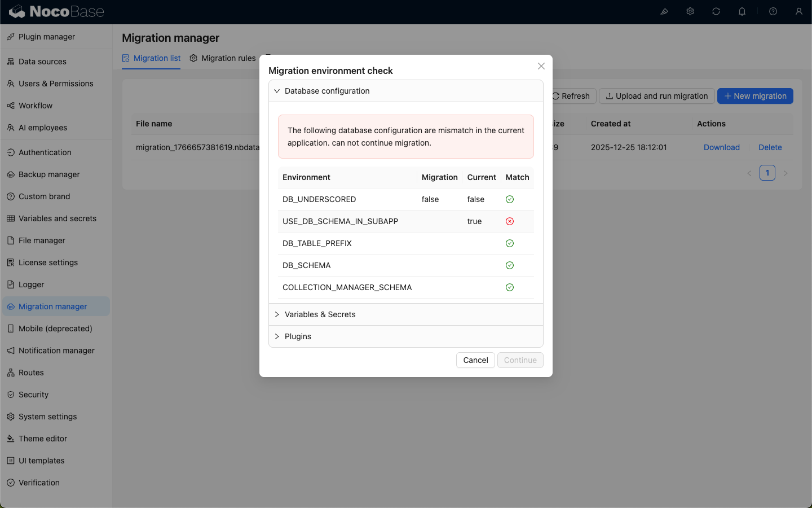Screen dimensions: 812x508
Task: Open the user profile icon
Action: tap(799, 11)
